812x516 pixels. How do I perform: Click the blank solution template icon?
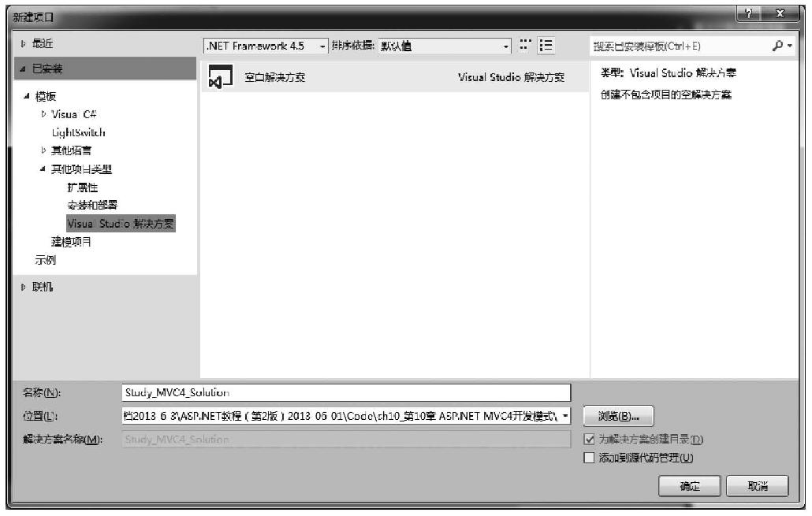pos(220,77)
